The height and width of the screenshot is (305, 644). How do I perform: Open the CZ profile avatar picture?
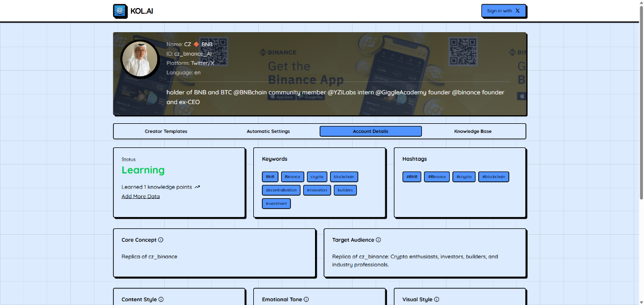(140, 59)
